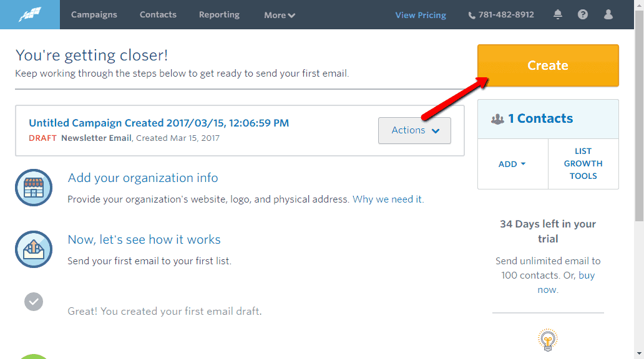The image size is (644, 359).
Task: Click the Constant Contact logo icon
Action: (30, 15)
